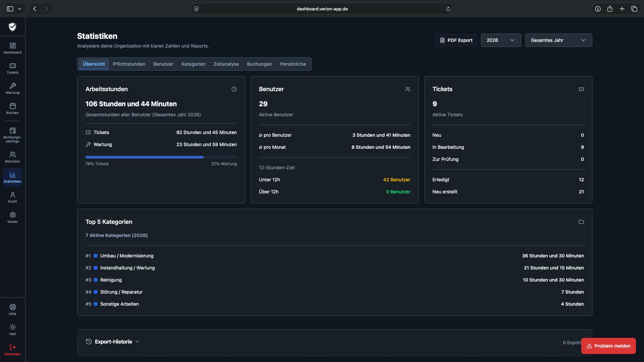This screenshot has width=644, height=362.
Task: Switch to the Pflichtstunden tab
Action: pos(129,64)
